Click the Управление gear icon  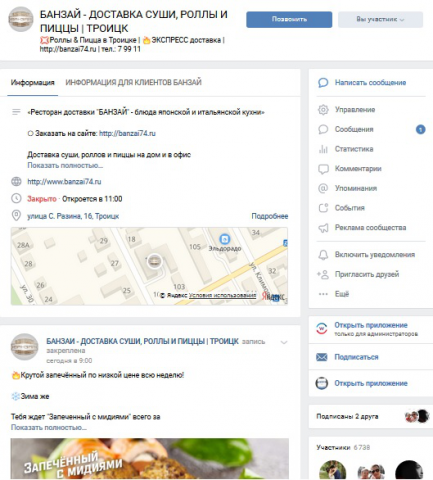[x=323, y=110]
